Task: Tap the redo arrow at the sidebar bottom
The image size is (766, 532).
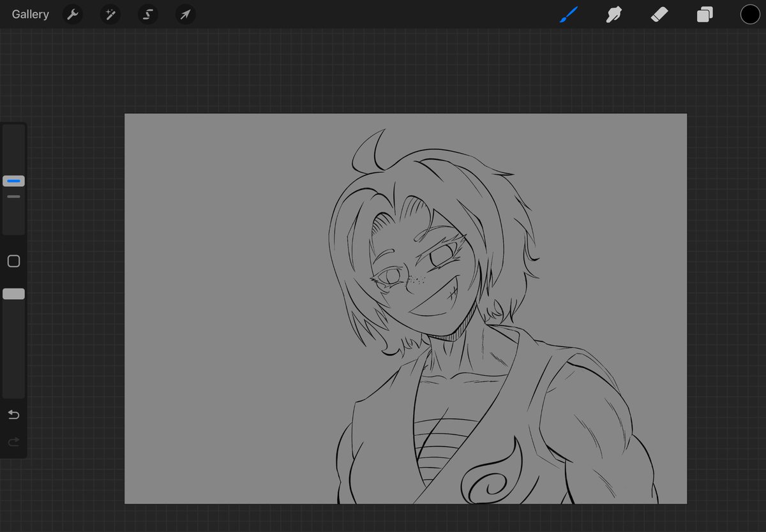Action: (13, 441)
